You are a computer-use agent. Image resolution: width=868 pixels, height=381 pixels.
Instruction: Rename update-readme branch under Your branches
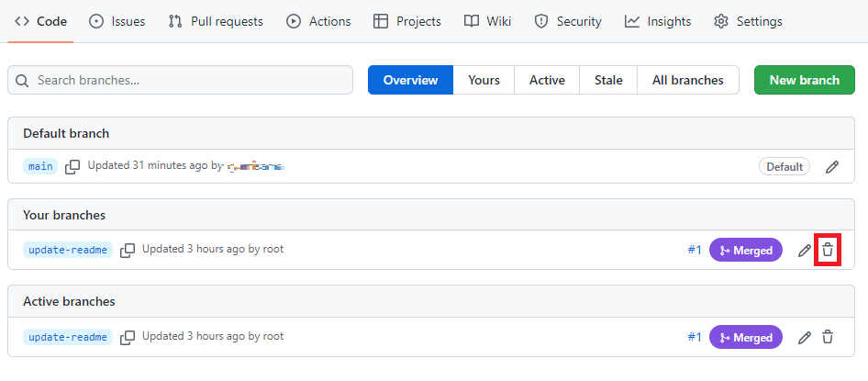pyautogui.click(x=805, y=250)
